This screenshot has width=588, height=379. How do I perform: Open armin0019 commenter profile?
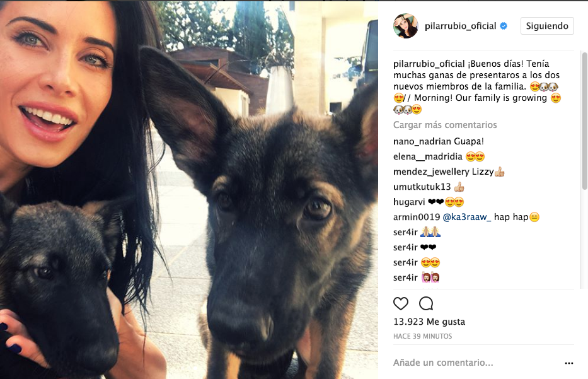[x=416, y=217]
